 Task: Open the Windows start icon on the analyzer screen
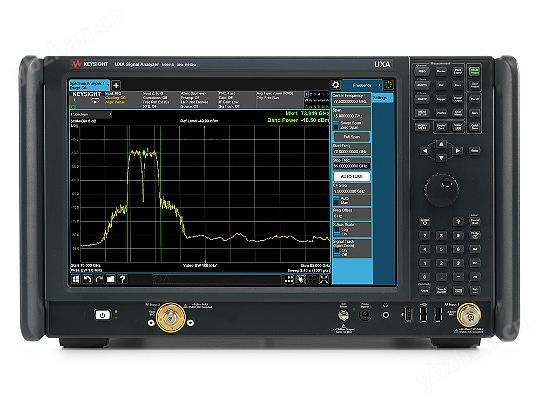click(x=75, y=279)
